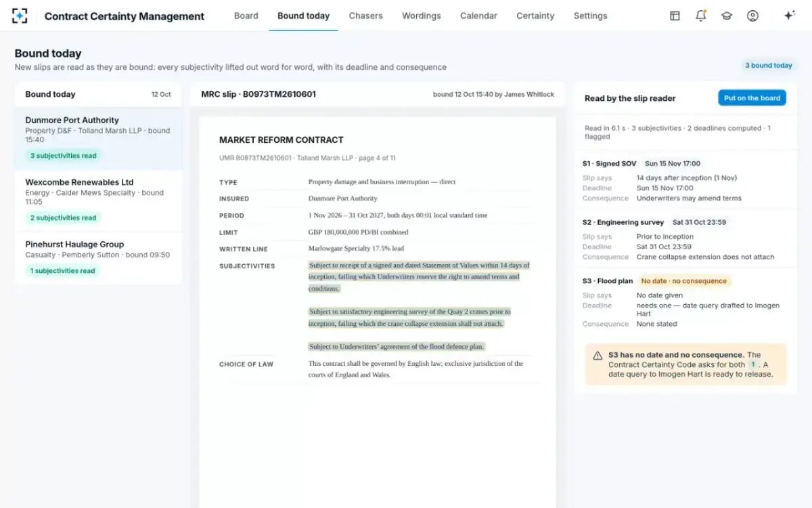Click the 'Sun 15 Nov 17:00' date chip

(673, 163)
